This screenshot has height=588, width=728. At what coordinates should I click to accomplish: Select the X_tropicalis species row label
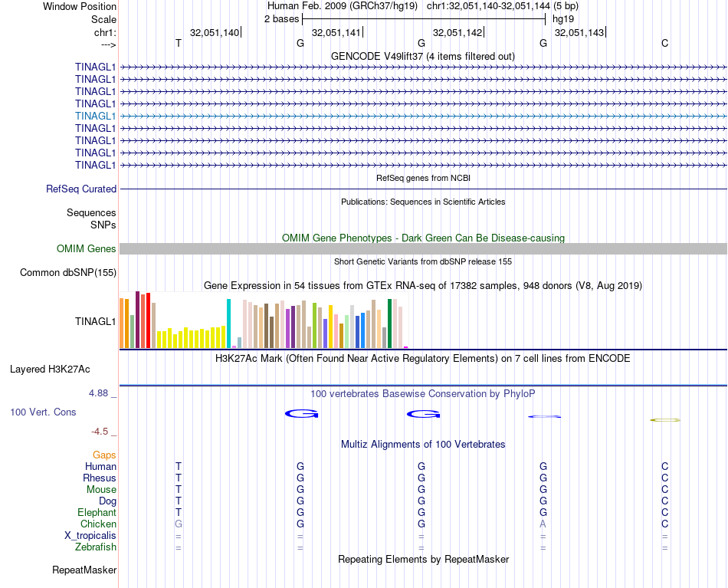click(x=90, y=536)
